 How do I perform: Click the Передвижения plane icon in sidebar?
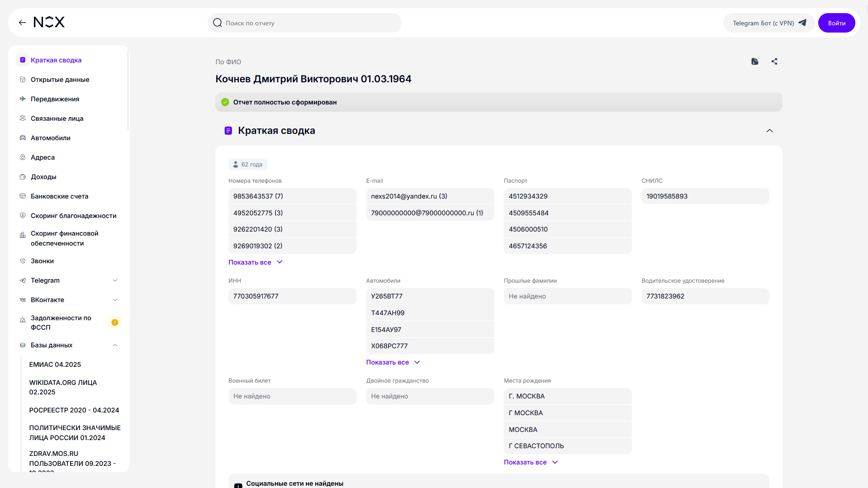coord(23,99)
